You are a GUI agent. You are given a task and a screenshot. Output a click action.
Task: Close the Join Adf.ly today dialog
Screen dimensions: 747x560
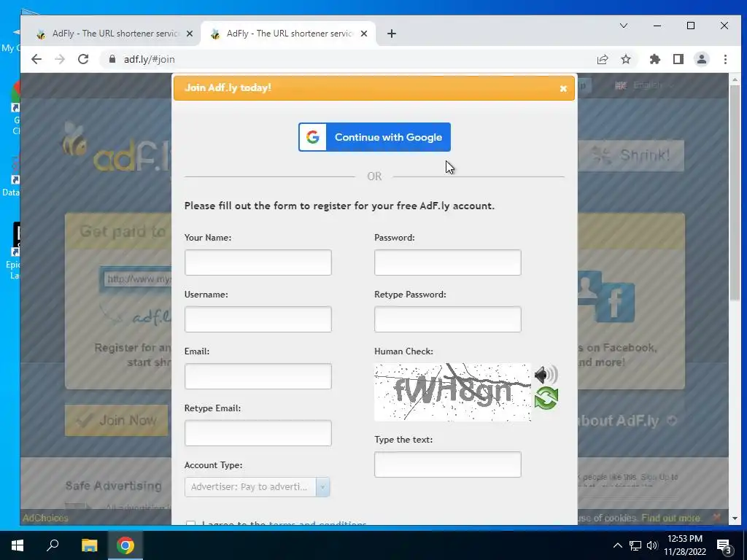[x=563, y=88]
